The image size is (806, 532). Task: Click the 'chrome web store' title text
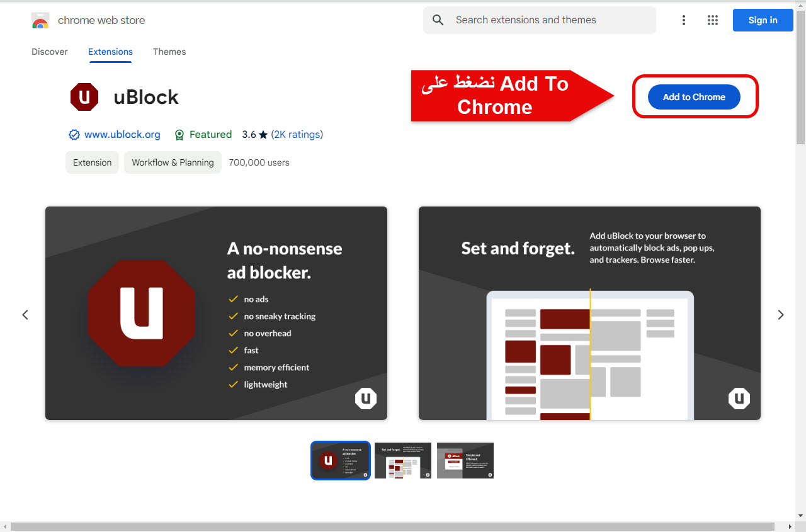[101, 20]
